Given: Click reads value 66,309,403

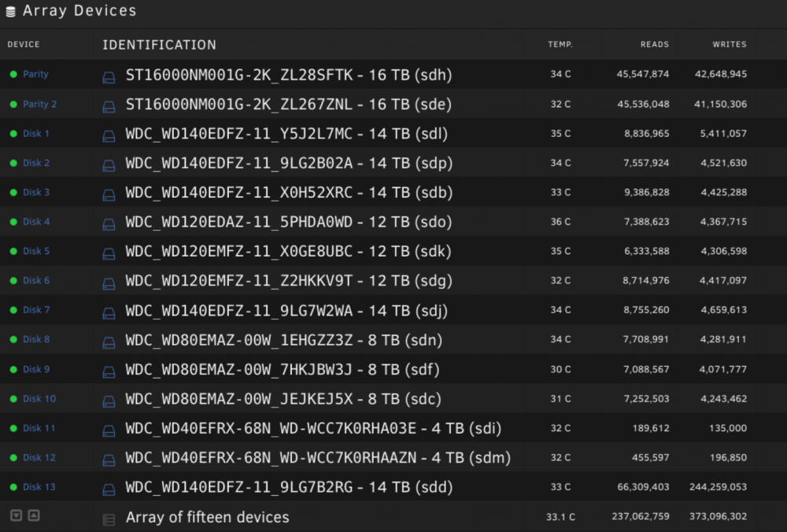Looking at the screenshot, I should coord(643,487).
